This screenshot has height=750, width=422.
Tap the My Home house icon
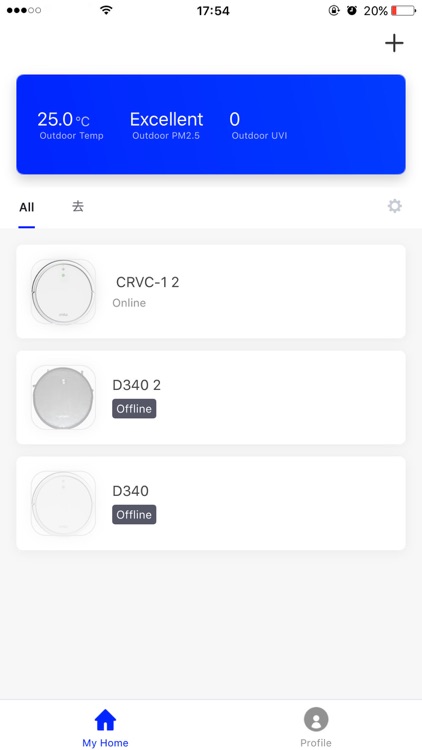105,720
